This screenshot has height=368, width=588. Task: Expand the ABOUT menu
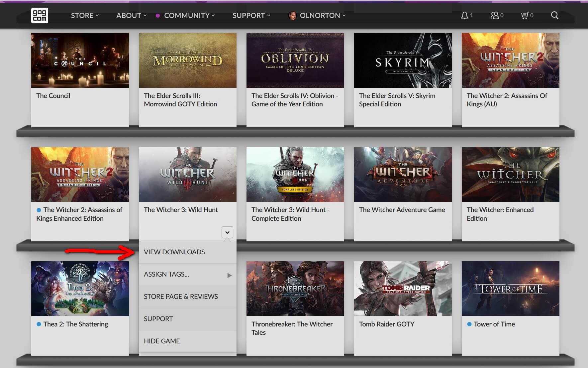[x=131, y=15]
